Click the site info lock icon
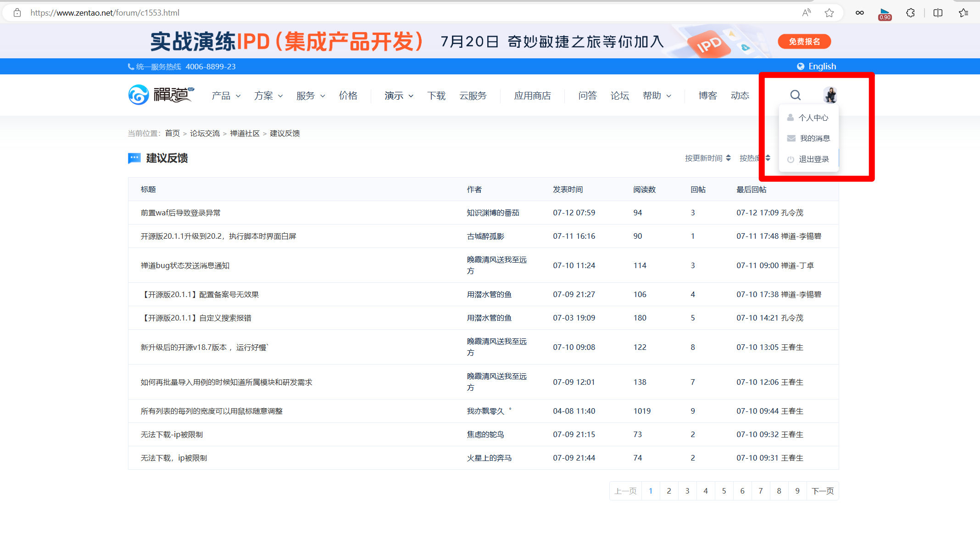The height and width of the screenshot is (545, 980). click(17, 13)
